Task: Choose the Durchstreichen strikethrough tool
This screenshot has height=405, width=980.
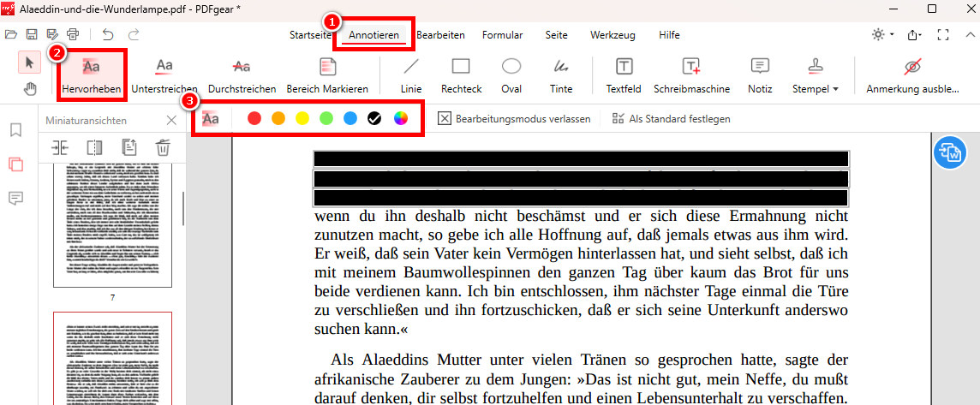Action: click(x=242, y=75)
